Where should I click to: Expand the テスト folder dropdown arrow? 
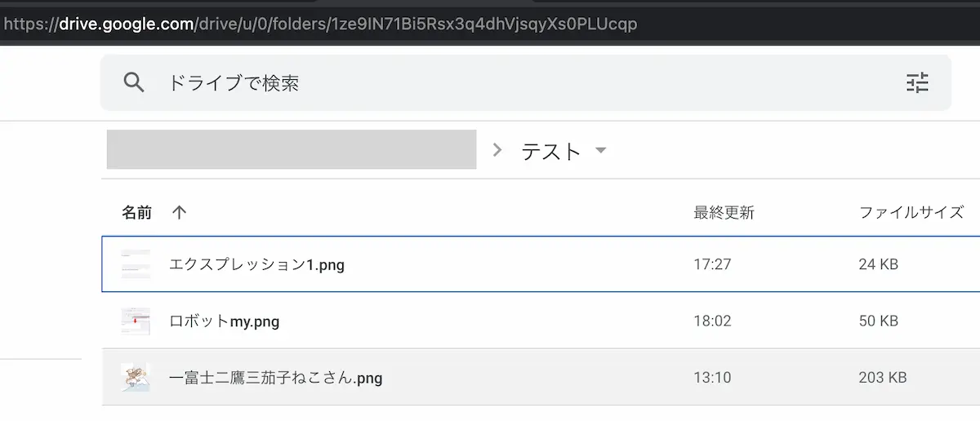tap(601, 150)
